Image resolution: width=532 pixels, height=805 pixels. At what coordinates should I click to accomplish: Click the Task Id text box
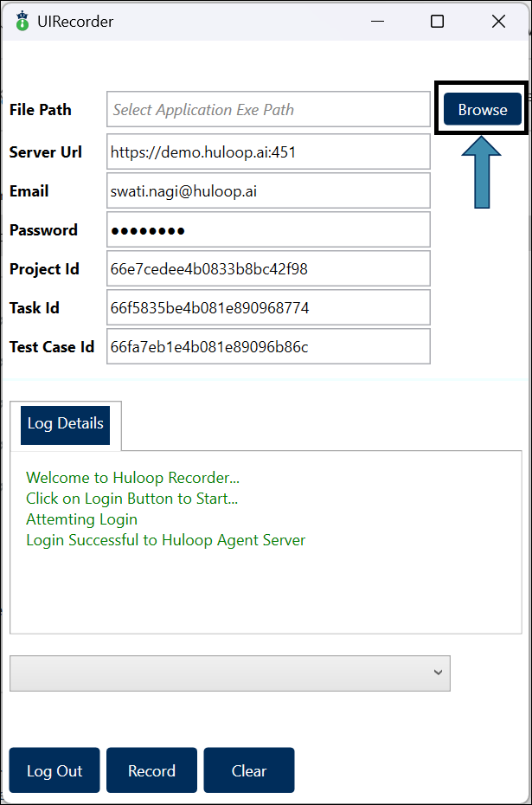click(x=268, y=308)
